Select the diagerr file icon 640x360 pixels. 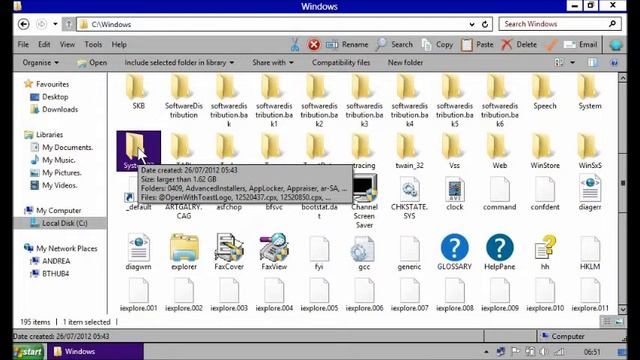click(590, 194)
